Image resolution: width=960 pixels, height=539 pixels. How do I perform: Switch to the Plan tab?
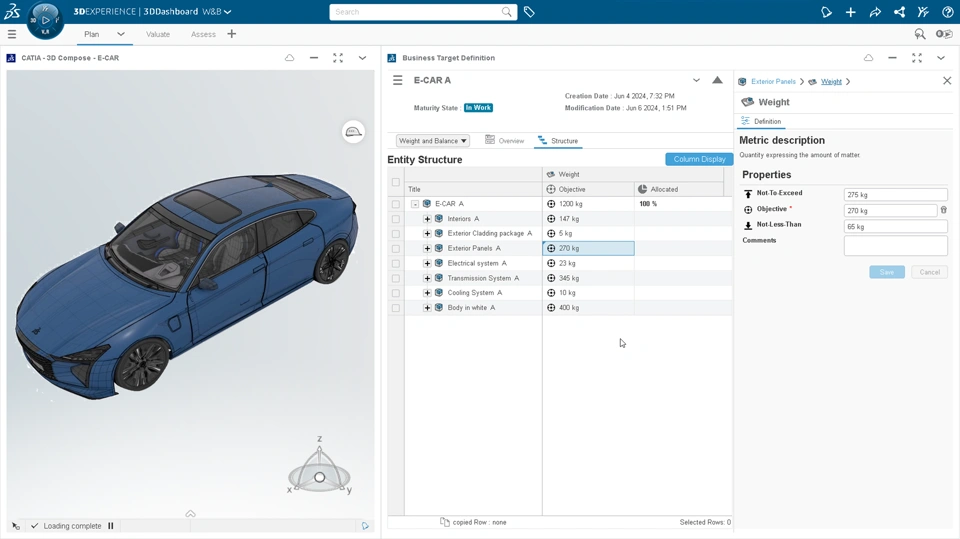click(92, 34)
